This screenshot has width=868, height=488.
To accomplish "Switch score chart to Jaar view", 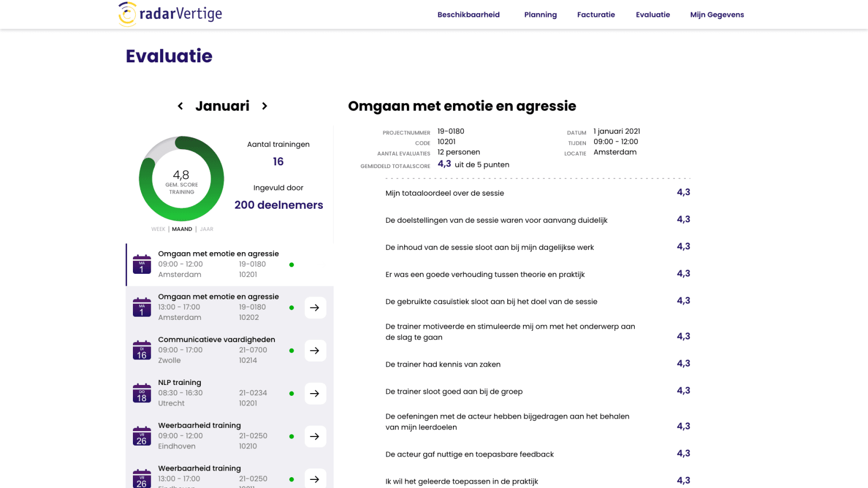I will pyautogui.click(x=207, y=229).
